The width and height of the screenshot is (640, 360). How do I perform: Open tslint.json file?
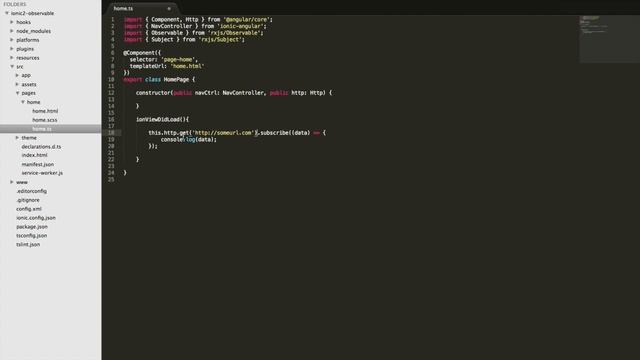28,244
